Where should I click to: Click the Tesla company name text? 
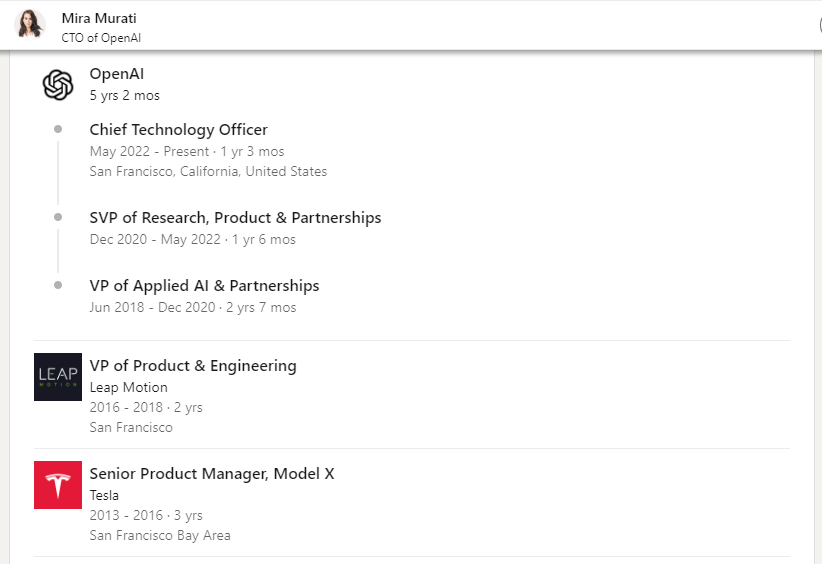104,496
